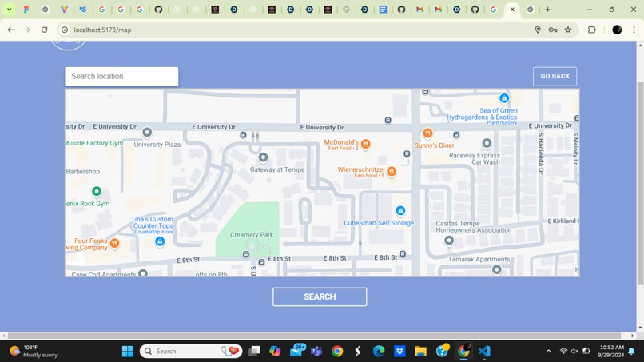Open Tina's Custom Counter Tops shop pin

[x=160, y=241]
